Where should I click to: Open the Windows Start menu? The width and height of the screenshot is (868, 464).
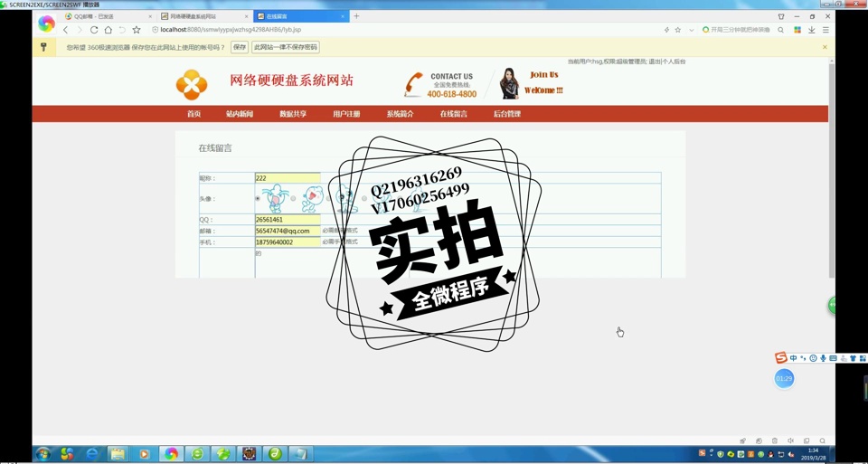tap(42, 454)
